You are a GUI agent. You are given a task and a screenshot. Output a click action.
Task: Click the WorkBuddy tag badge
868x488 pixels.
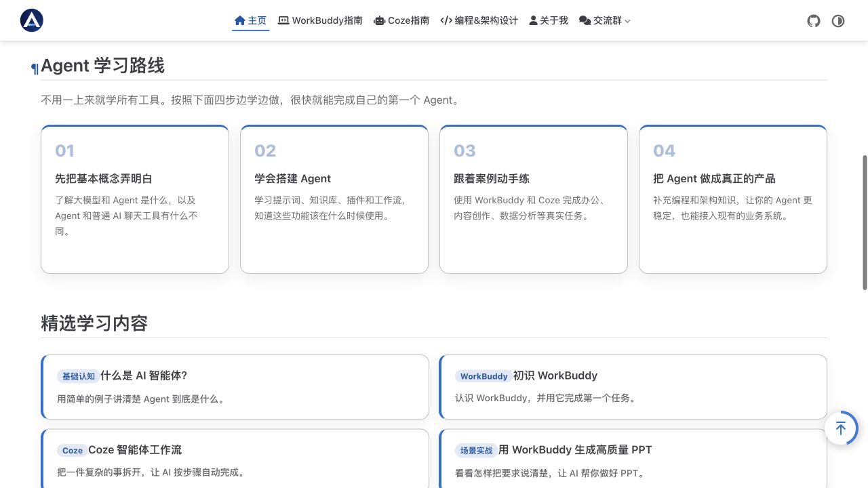(x=484, y=376)
